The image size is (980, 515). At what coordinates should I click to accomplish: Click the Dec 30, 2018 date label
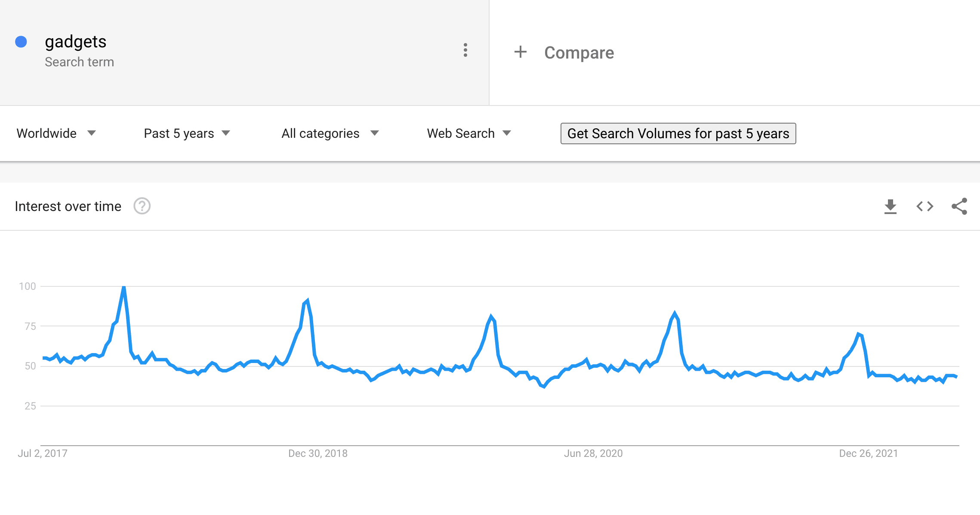coord(317,453)
